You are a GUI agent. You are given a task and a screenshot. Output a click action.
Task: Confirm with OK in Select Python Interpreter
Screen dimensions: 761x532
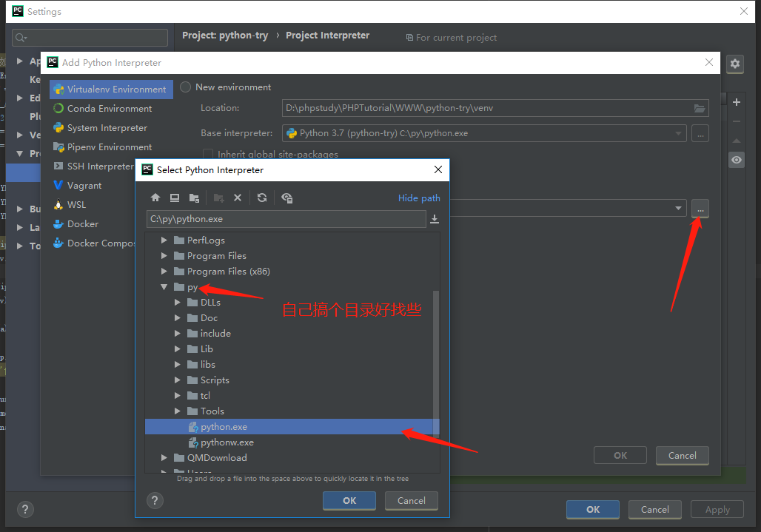349,501
